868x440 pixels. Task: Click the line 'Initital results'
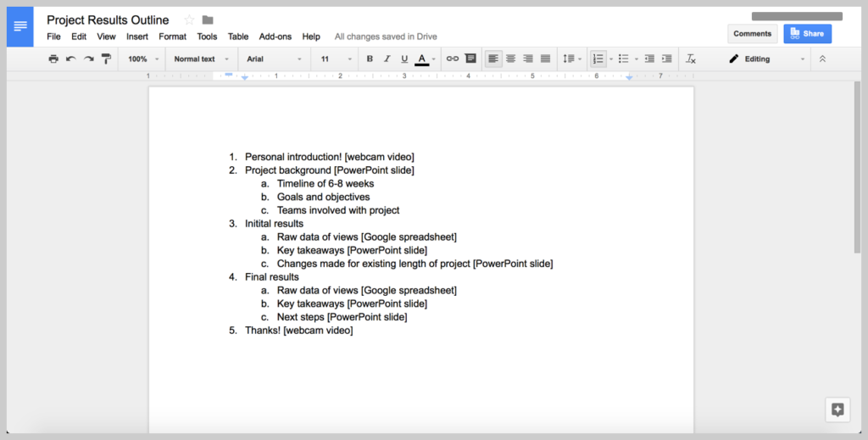point(274,224)
